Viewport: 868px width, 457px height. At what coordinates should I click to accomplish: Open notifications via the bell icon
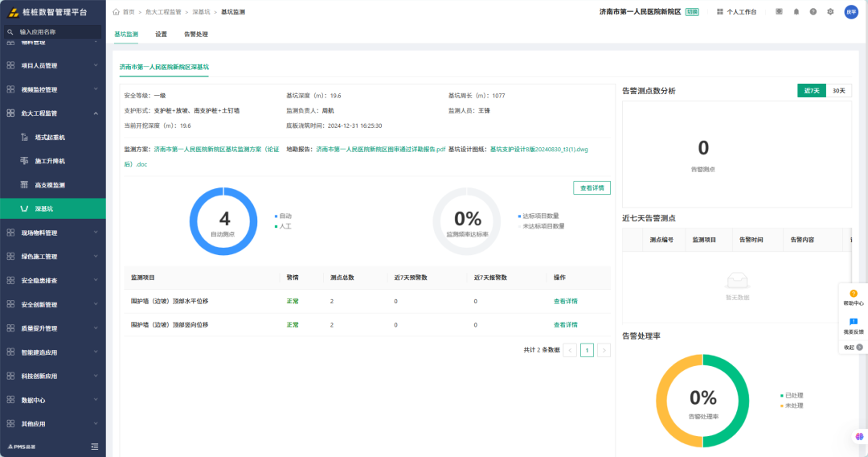(x=796, y=11)
